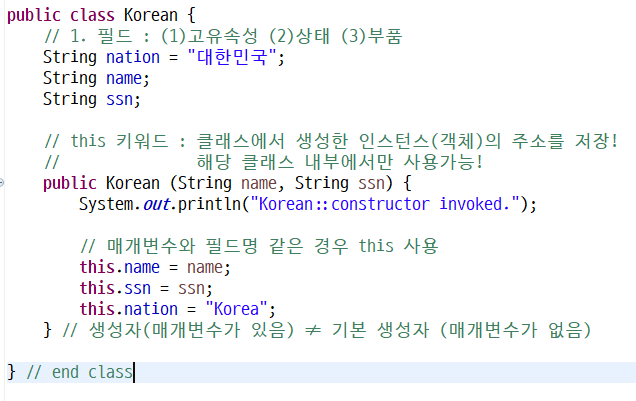Click the parameter 'name' in the constructor signature
636x401 pixels.
click(x=259, y=184)
